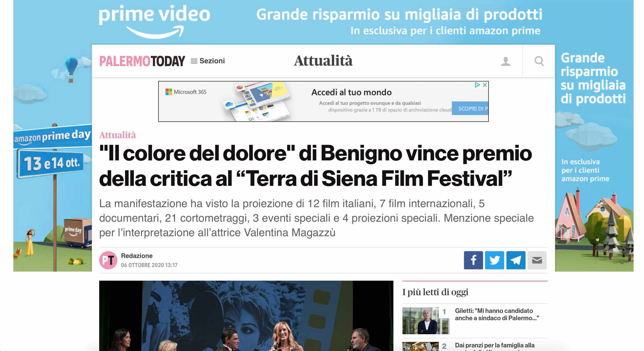Go to the PalermoToday home logo

coord(142,61)
